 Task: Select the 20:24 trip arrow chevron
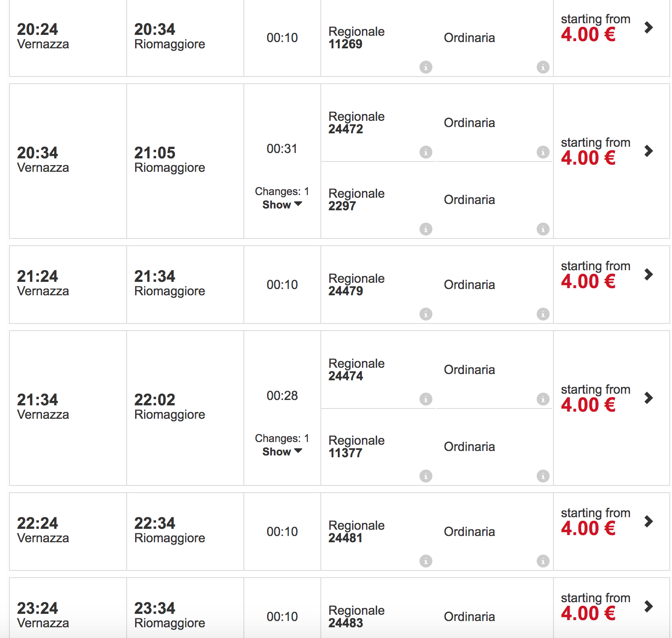coord(649,28)
